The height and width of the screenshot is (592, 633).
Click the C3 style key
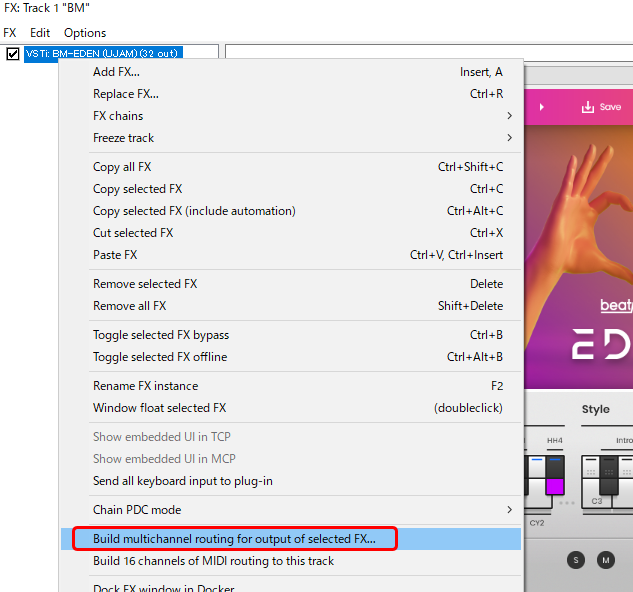(597, 501)
